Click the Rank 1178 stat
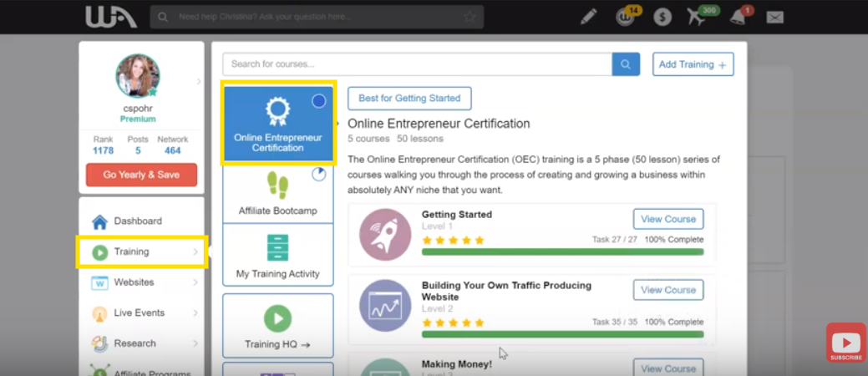This screenshot has height=376, width=868. 103,145
